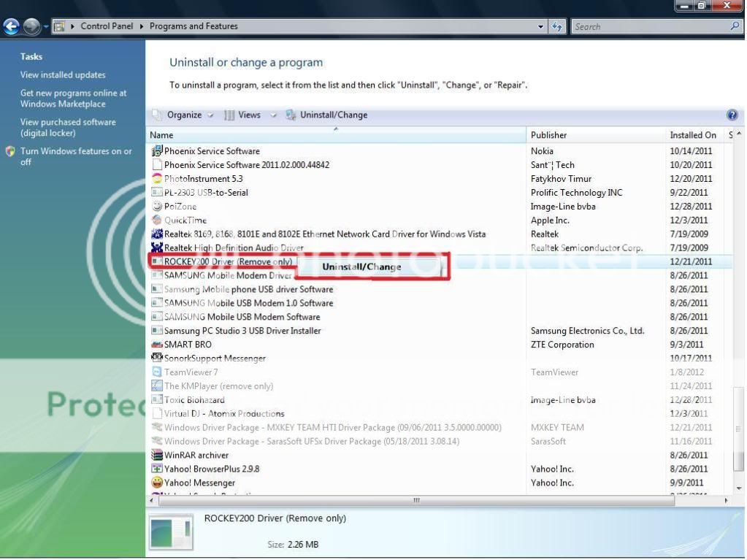The height and width of the screenshot is (560, 747).
Task: Select Virtual DJ - Atomix Productions row
Action: (442, 413)
